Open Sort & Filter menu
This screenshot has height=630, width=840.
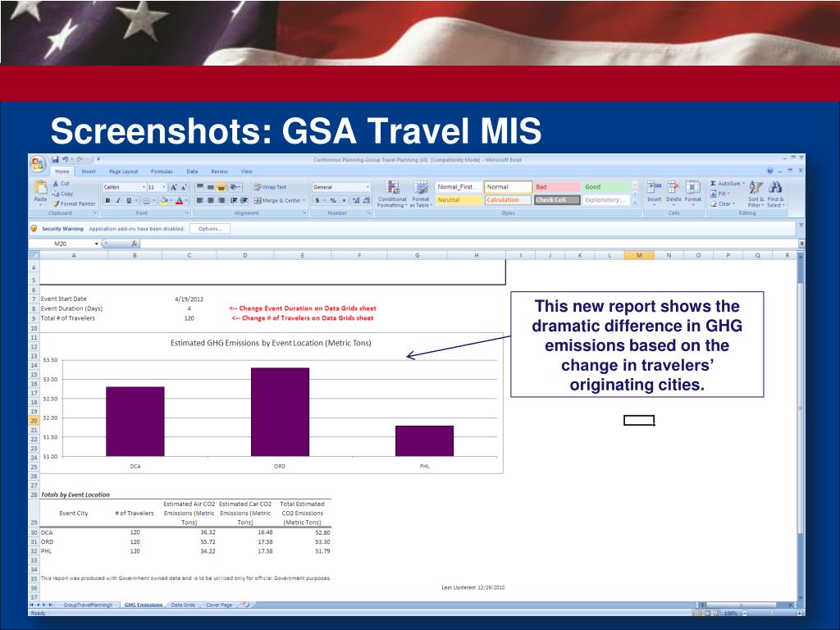[x=756, y=194]
